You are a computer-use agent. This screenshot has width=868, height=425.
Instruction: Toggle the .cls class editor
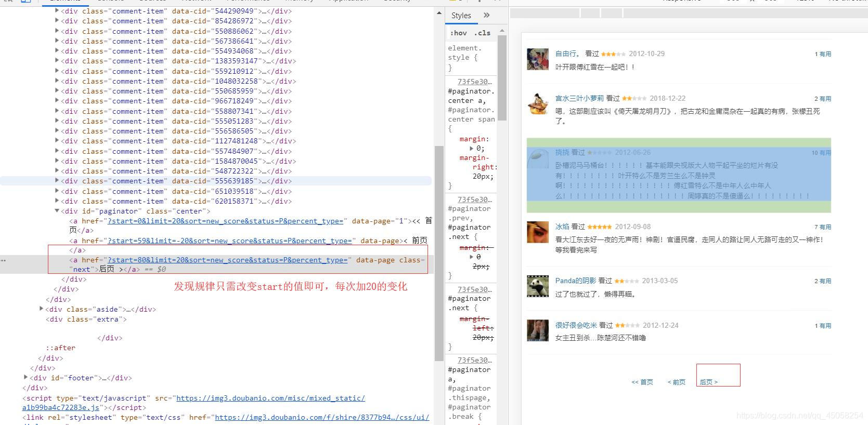click(x=483, y=33)
